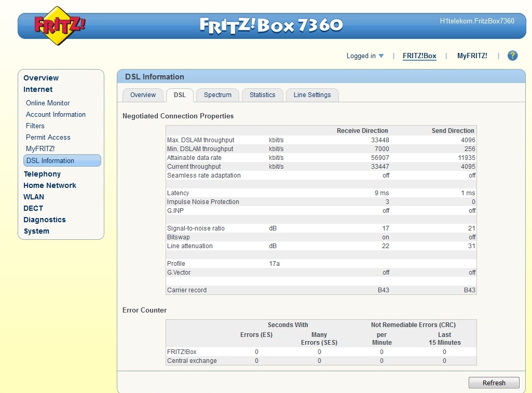Viewport: 532px width, 393px height.
Task: Select Permit Access in the sidebar
Action: (x=48, y=137)
